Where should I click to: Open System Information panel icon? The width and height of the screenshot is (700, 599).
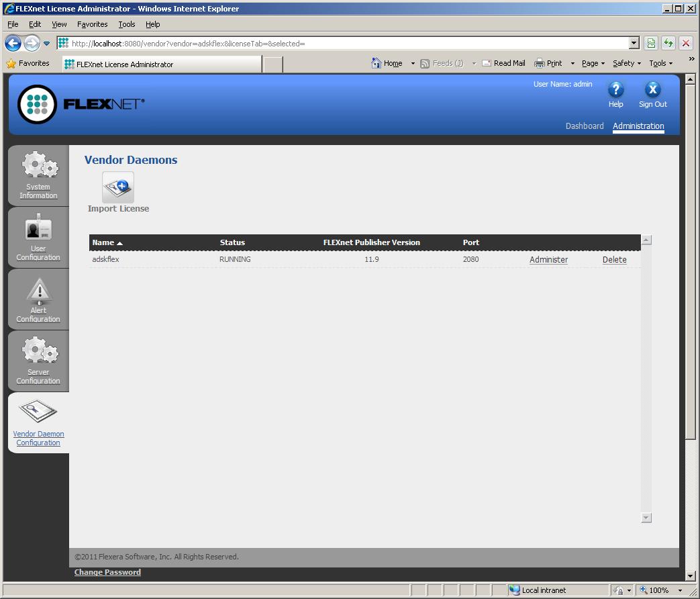[x=40, y=165]
